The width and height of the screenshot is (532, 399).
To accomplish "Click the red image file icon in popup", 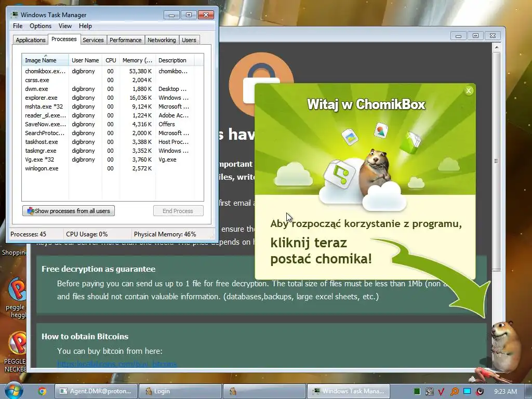I will pos(381,130).
